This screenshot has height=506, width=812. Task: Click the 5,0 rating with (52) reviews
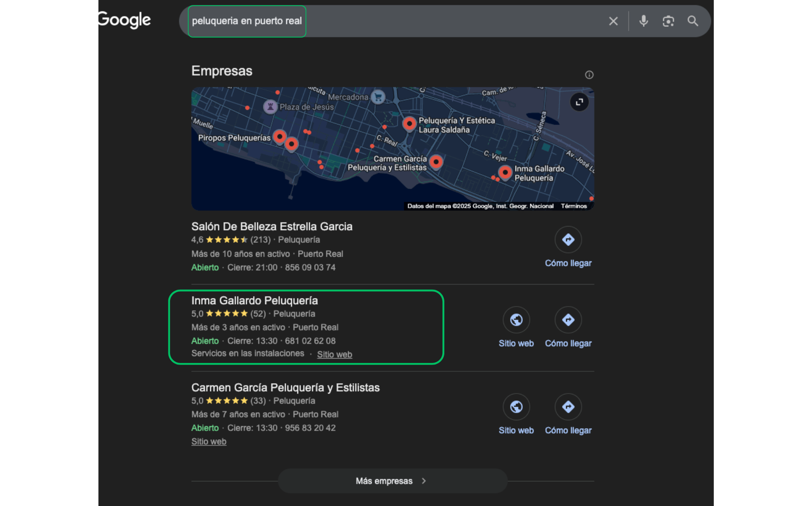[x=229, y=314]
